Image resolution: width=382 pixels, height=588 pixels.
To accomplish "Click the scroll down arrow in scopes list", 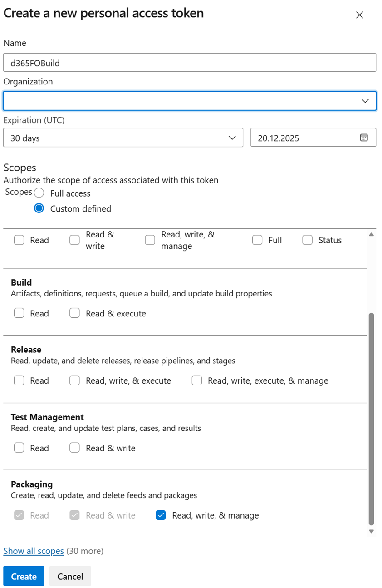I will point(371,531).
